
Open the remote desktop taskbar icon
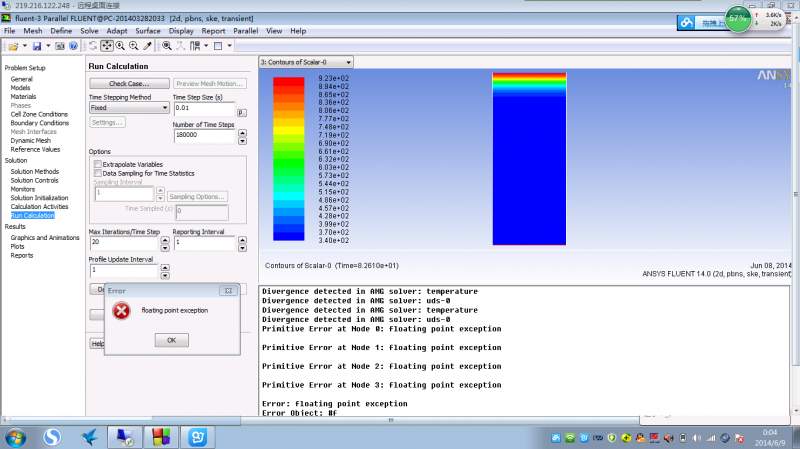(x=125, y=437)
